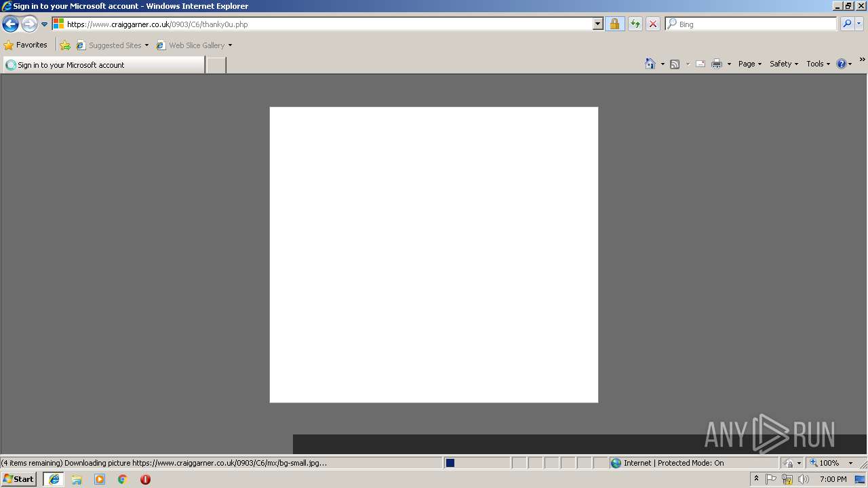Select the Sign in to your Microsoft account tab
This screenshot has height=488, width=868.
104,65
